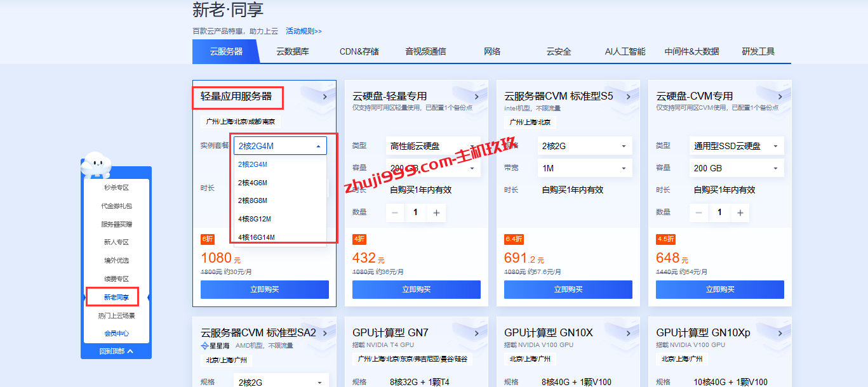Click 云服务器CVM 标准型S5 card title
The image size is (868, 387).
click(559, 96)
